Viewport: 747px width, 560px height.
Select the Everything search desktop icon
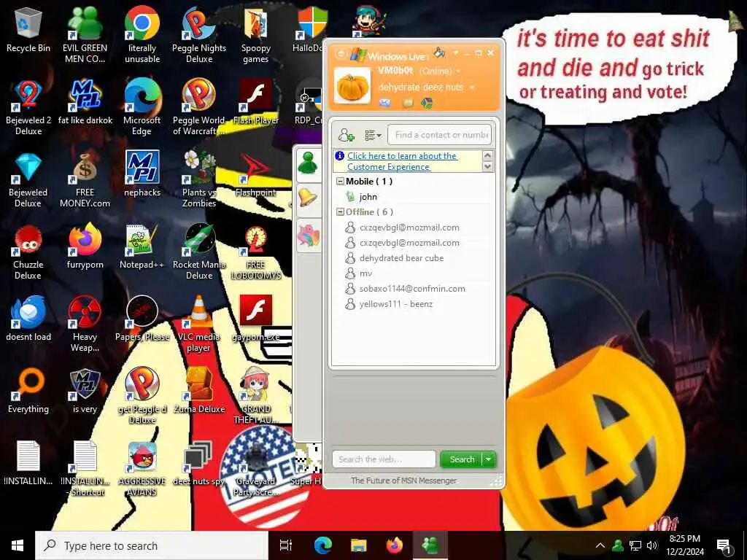tap(28, 392)
